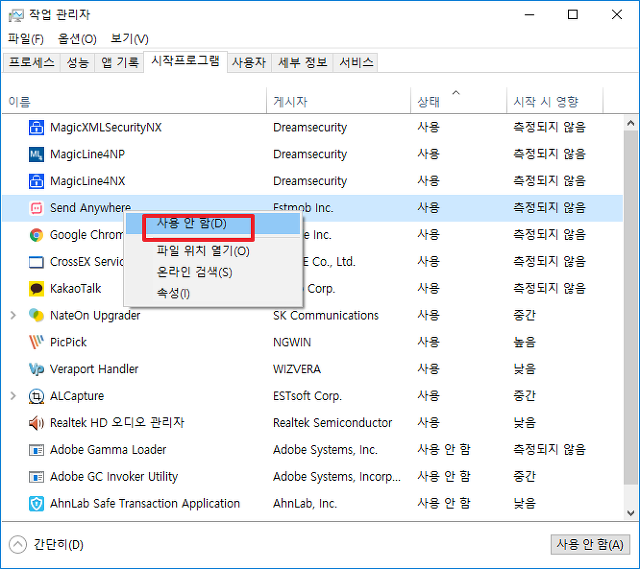640x569 pixels.
Task: Sort by the 게시자 column header
Action: [338, 101]
